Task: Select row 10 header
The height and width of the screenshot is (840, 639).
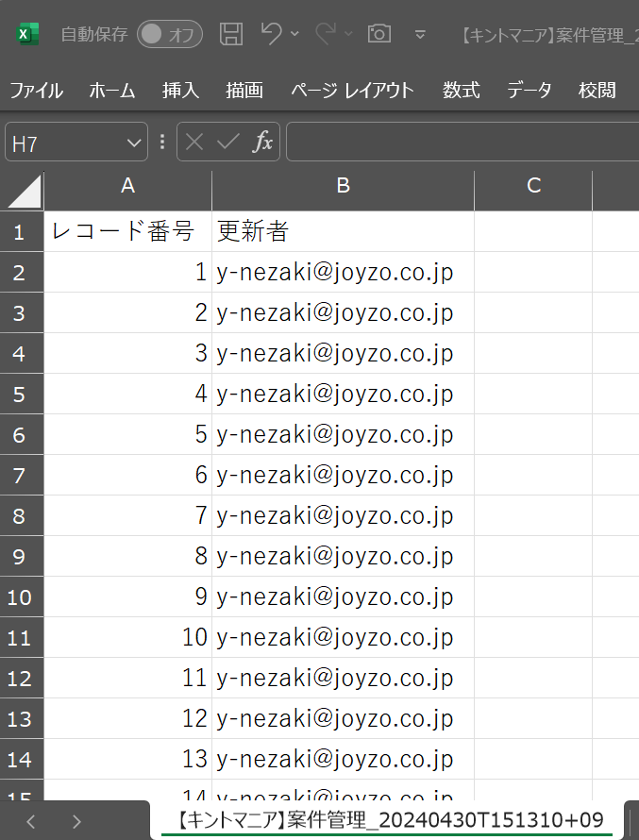Action: click(22, 596)
